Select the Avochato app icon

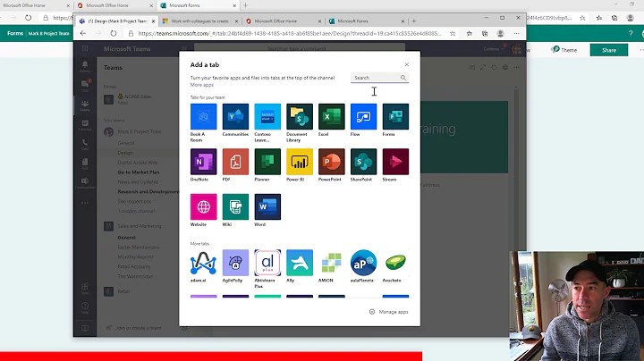pos(395,263)
